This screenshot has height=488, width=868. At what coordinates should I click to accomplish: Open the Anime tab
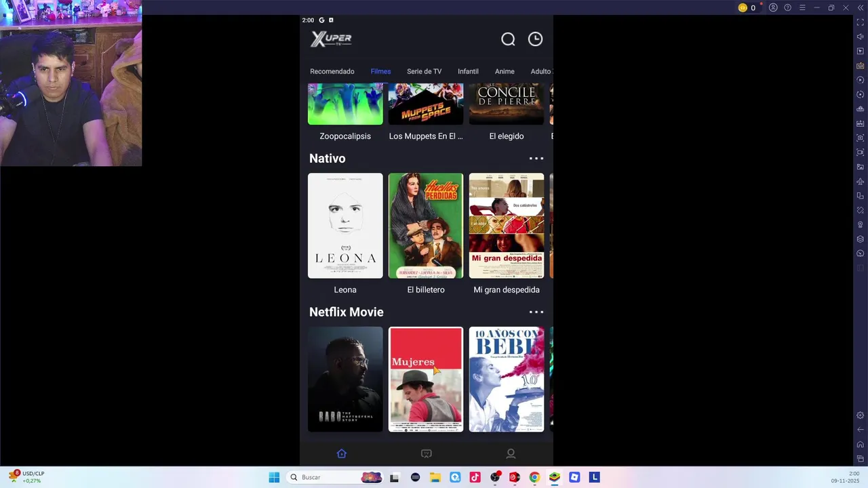tap(505, 71)
